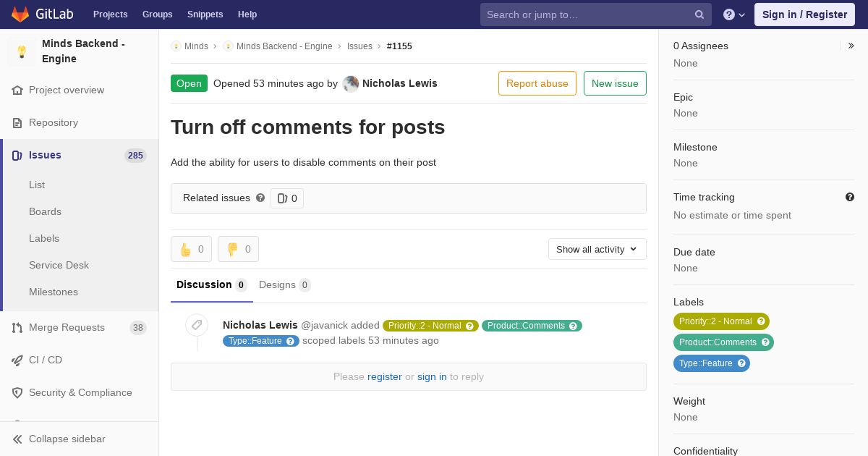The height and width of the screenshot is (456, 868).
Task: Click the thumbs down reaction button
Action: pyautogui.click(x=238, y=249)
